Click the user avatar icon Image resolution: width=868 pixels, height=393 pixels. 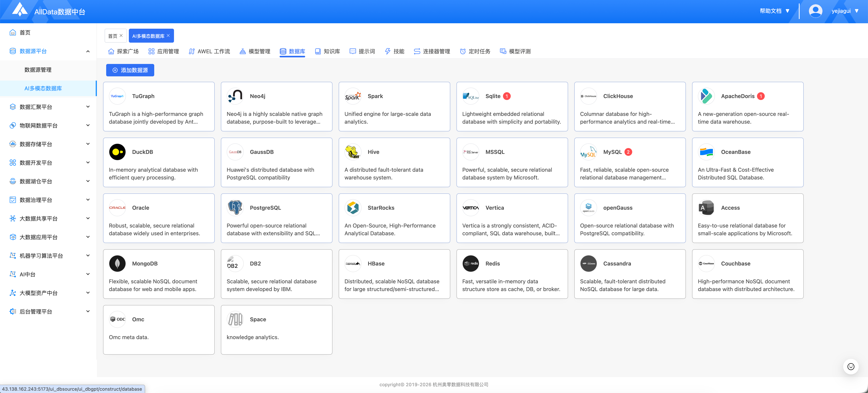pyautogui.click(x=815, y=11)
